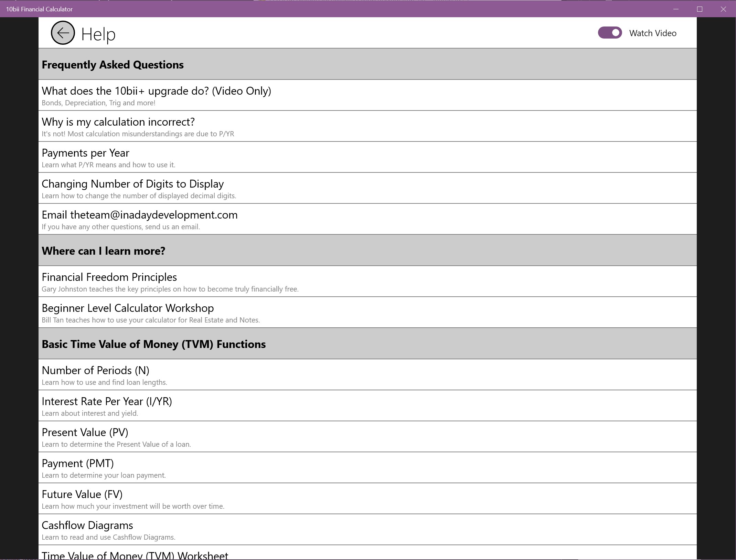Screen dimensions: 736x560
Task: Maximize the calculator window
Action: [x=700, y=9]
